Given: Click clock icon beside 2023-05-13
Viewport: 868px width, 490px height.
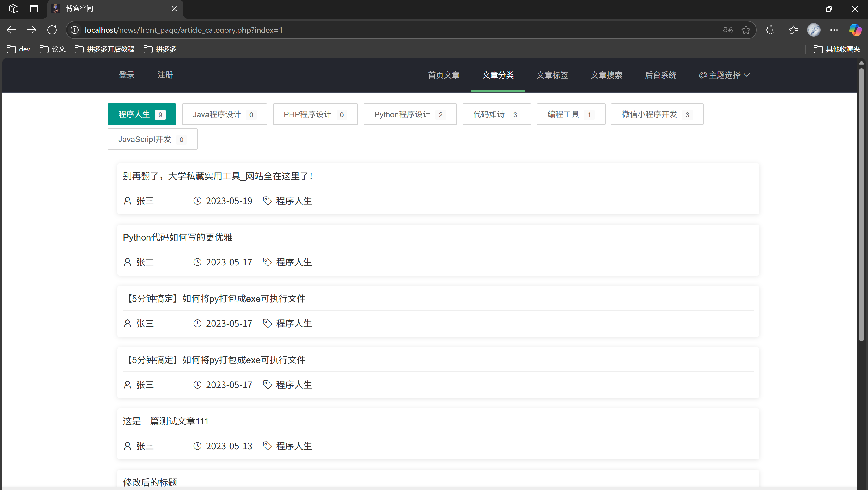Looking at the screenshot, I should point(197,446).
